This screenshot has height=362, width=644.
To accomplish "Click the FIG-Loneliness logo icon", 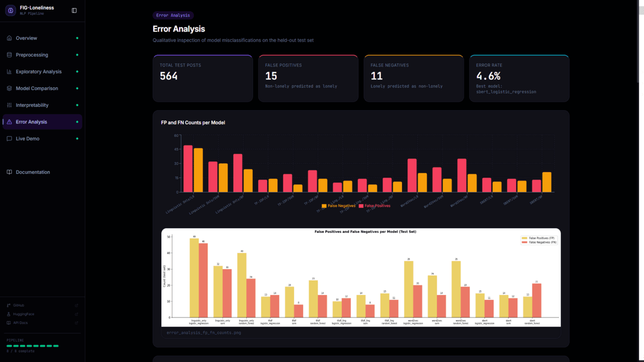I will click(11, 11).
